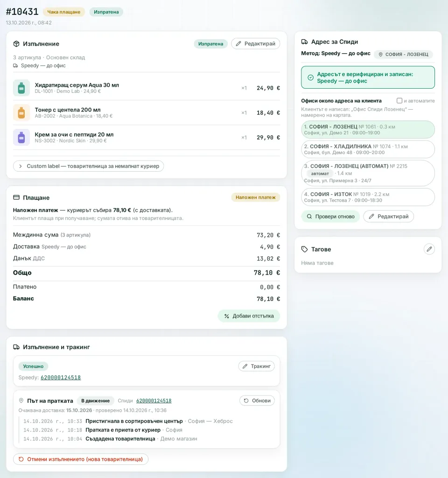Select office СОФИЯ - ХЛАДИЛНИКА № 1074
The height and width of the screenshot is (478, 448).
coord(368,149)
